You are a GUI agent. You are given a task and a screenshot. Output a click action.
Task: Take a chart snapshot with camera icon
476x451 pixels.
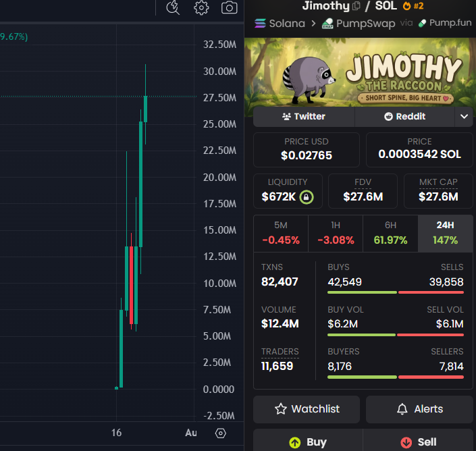coord(229,7)
